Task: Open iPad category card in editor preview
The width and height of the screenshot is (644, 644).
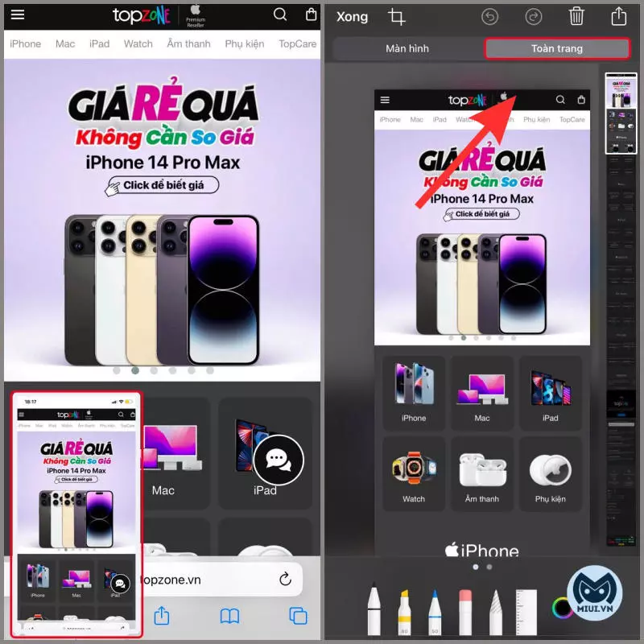Action: tap(551, 394)
